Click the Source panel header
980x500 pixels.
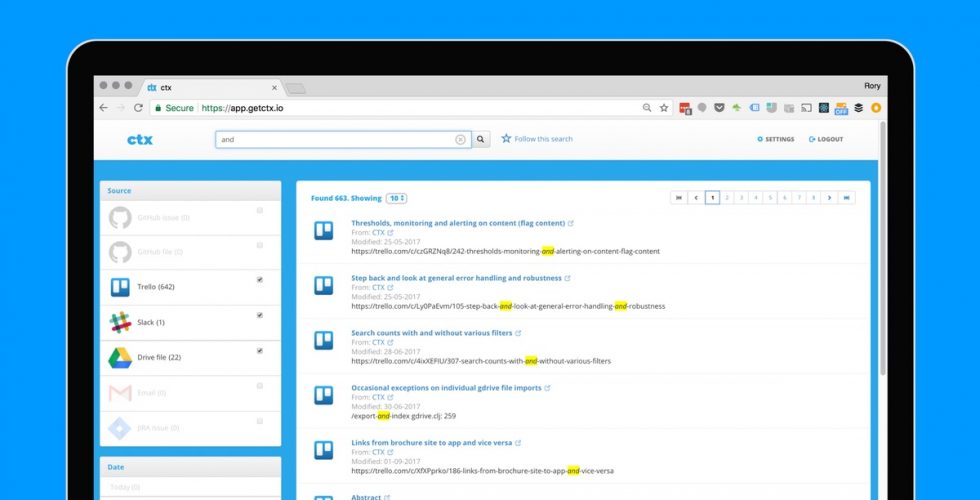click(x=191, y=191)
